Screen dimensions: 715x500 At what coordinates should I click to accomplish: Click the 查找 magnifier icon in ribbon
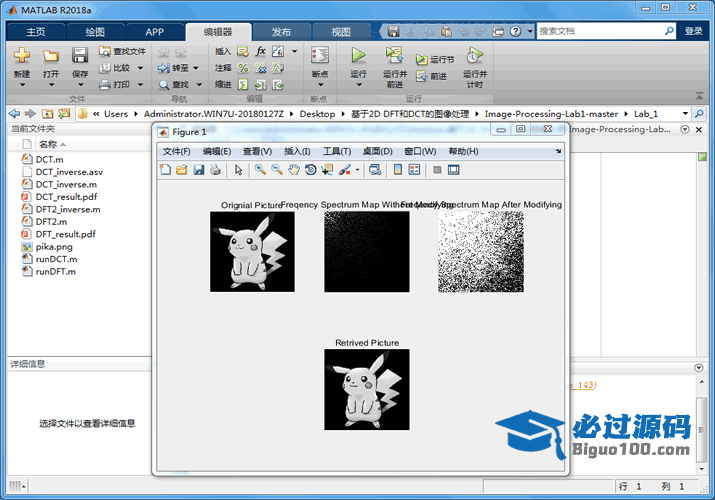click(x=164, y=85)
